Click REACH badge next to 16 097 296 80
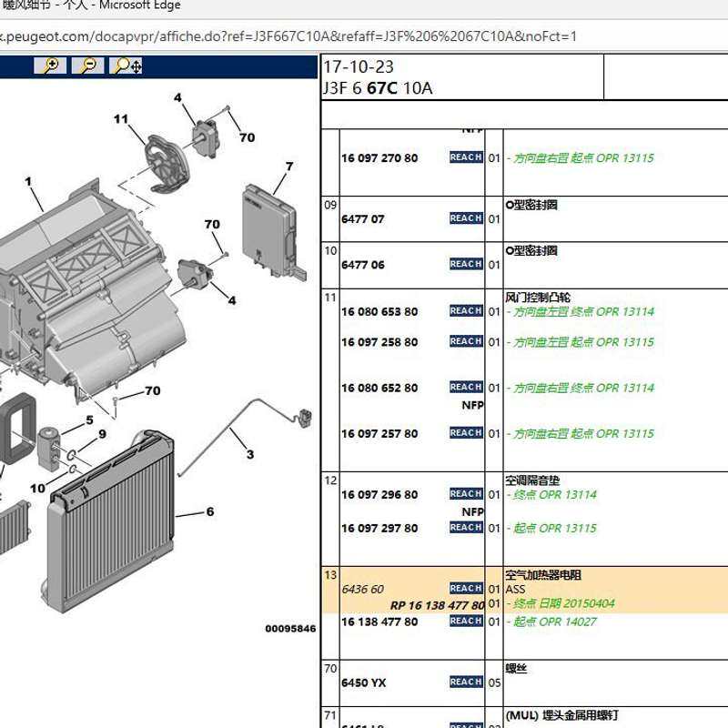The width and height of the screenshot is (728, 728). (x=466, y=494)
